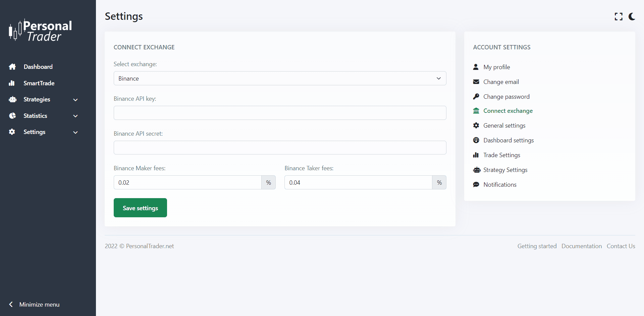Click the Change password key icon
The width and height of the screenshot is (644, 316).
tap(476, 97)
